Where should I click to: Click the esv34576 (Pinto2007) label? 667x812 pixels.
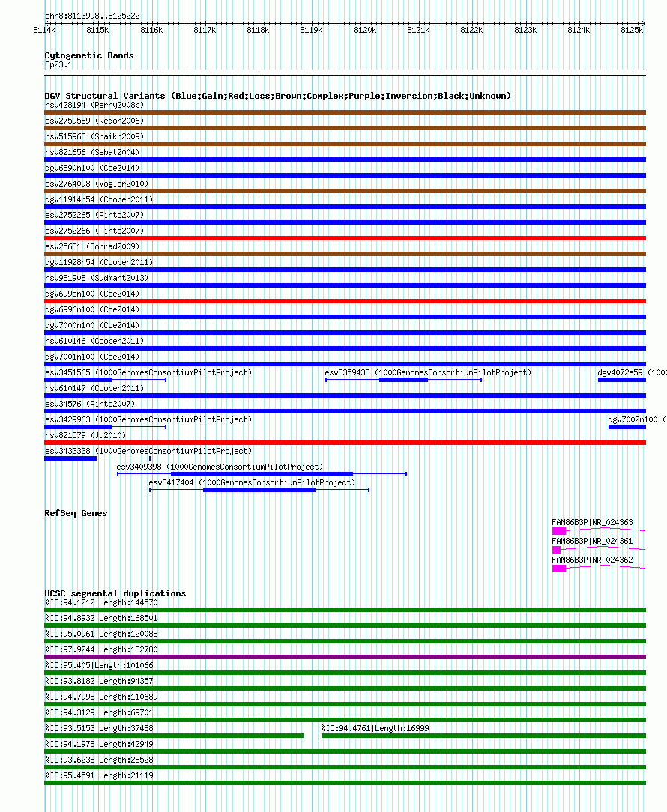(90, 404)
